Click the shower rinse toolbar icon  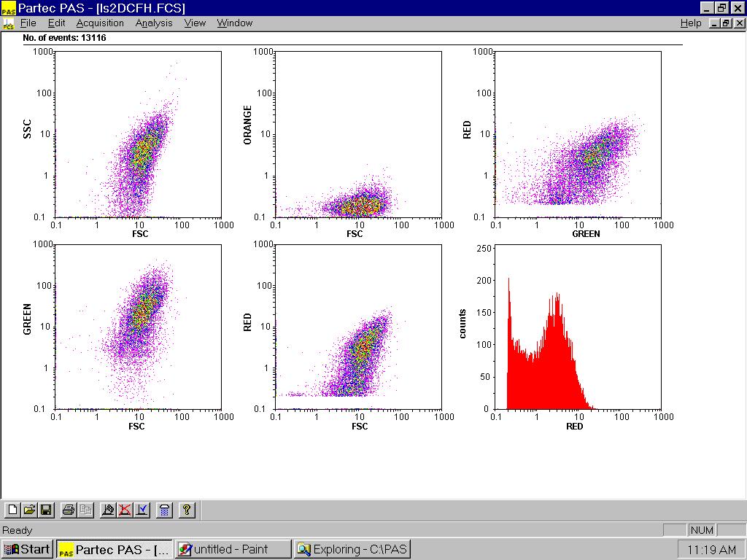(165, 510)
